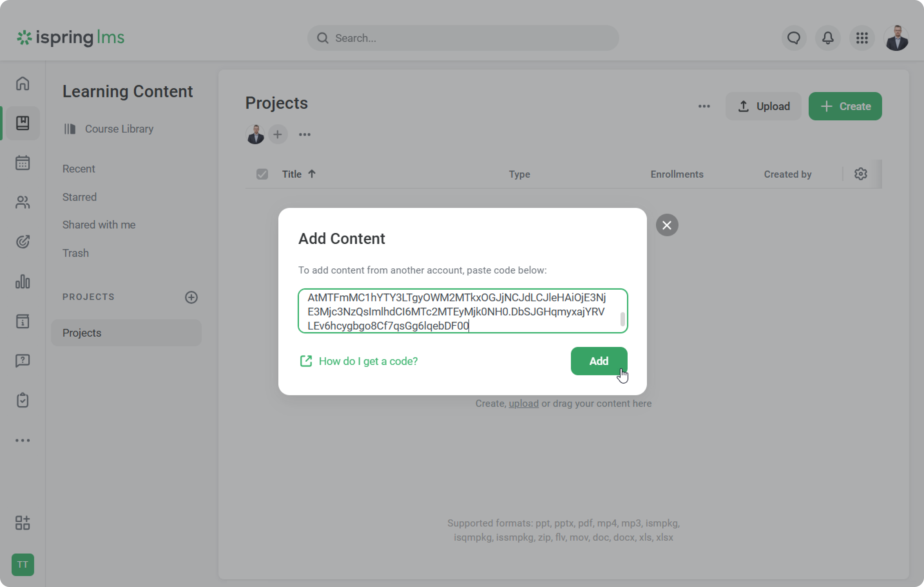Expand the more options dots in the left sidebar
The image size is (924, 587).
click(x=23, y=440)
